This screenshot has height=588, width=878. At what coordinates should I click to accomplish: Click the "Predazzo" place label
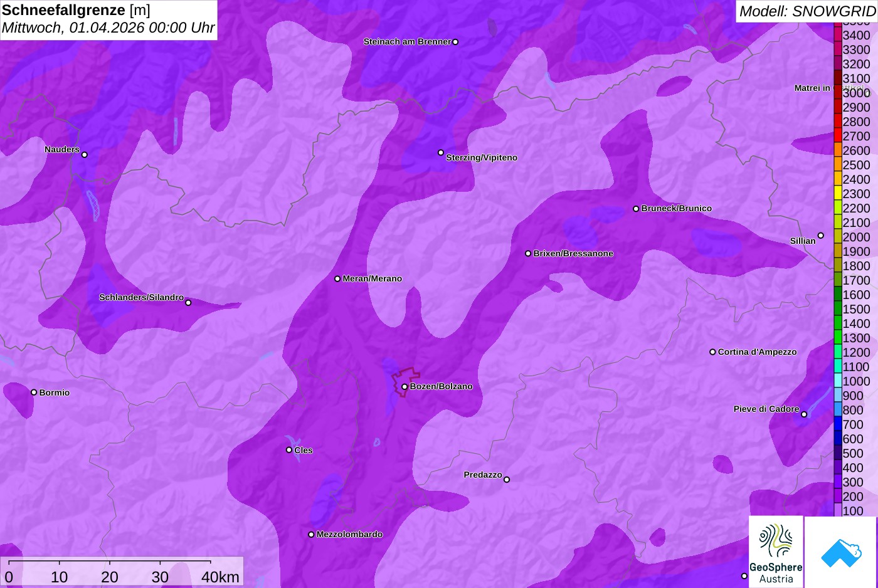[483, 475]
